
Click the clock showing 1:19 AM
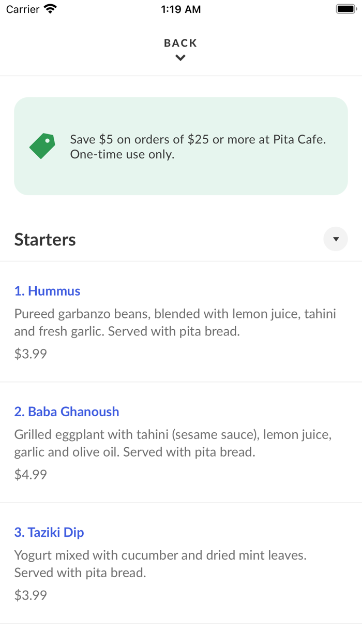[x=180, y=9]
